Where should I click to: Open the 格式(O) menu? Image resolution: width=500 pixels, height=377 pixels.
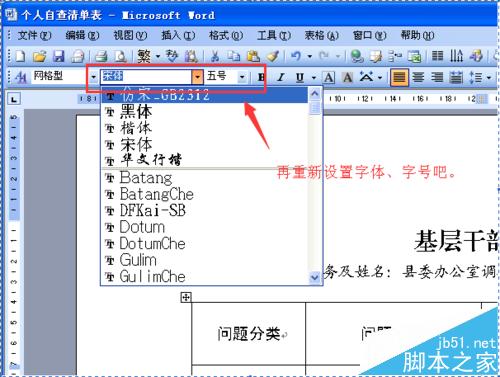coord(226,35)
